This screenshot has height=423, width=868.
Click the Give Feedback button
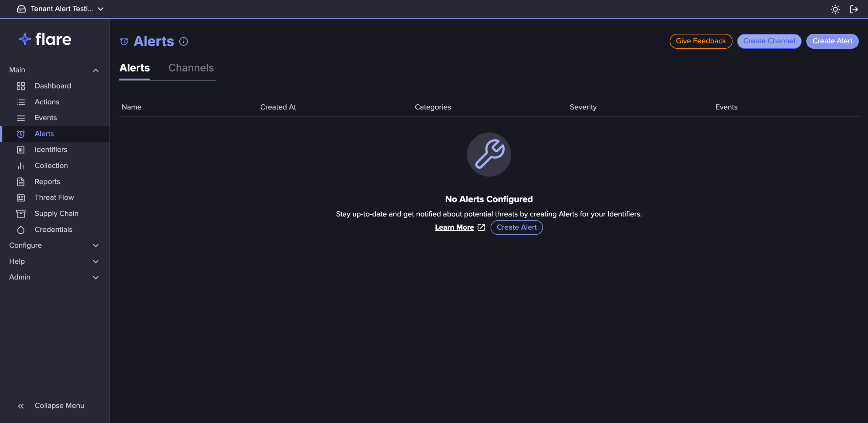click(x=701, y=41)
